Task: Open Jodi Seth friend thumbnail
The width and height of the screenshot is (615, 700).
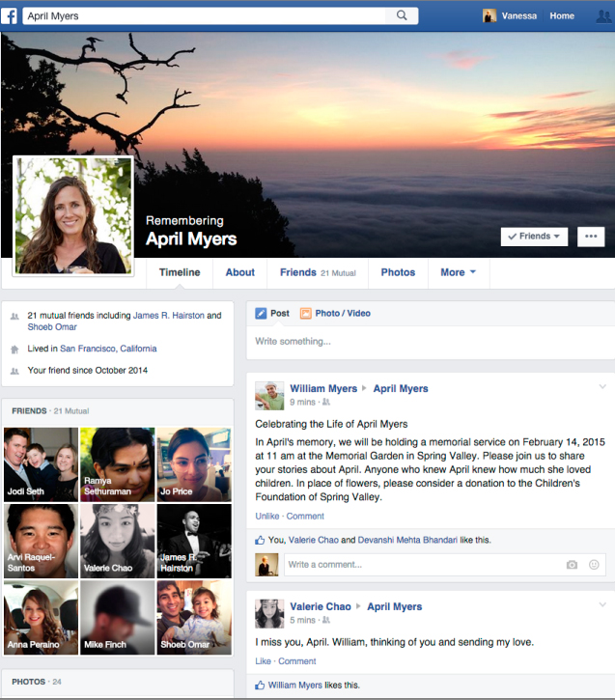Action: pyautogui.click(x=42, y=464)
